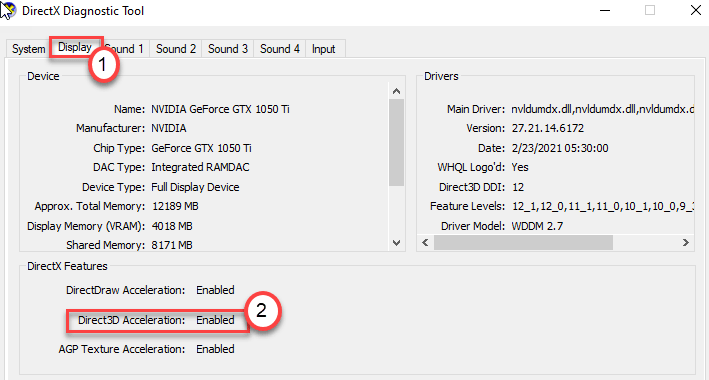This screenshot has height=380, width=709.
Task: Click the Drivers horizontal scrollbar thumb
Action: tap(523, 243)
